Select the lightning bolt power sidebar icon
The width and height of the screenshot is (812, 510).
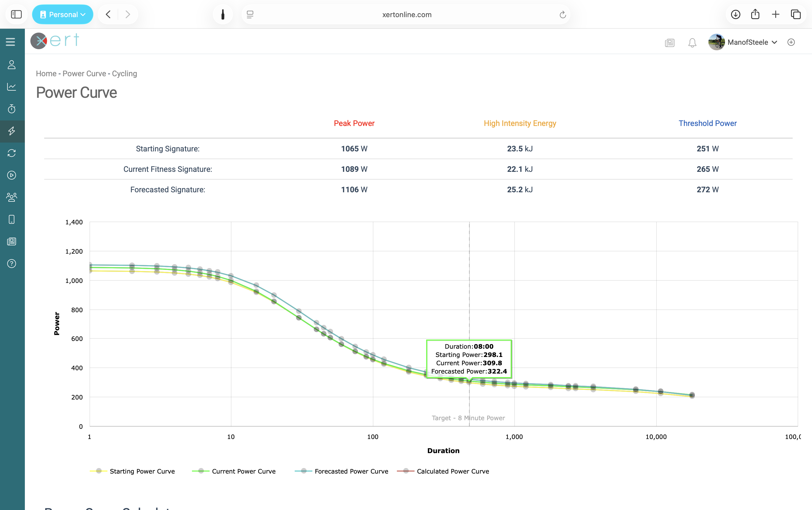click(x=12, y=131)
